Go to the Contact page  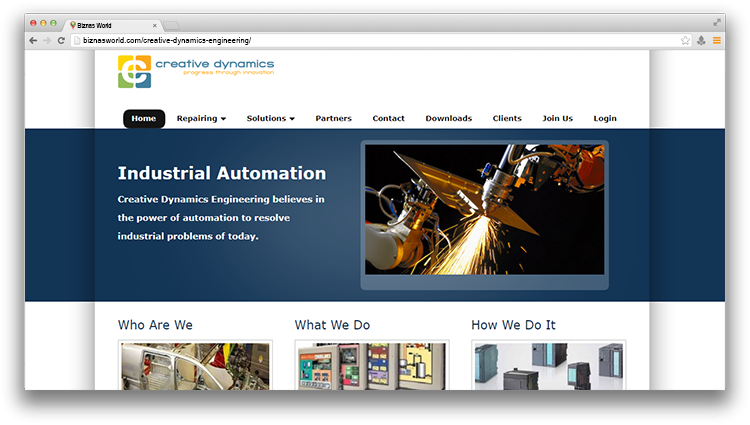point(388,119)
